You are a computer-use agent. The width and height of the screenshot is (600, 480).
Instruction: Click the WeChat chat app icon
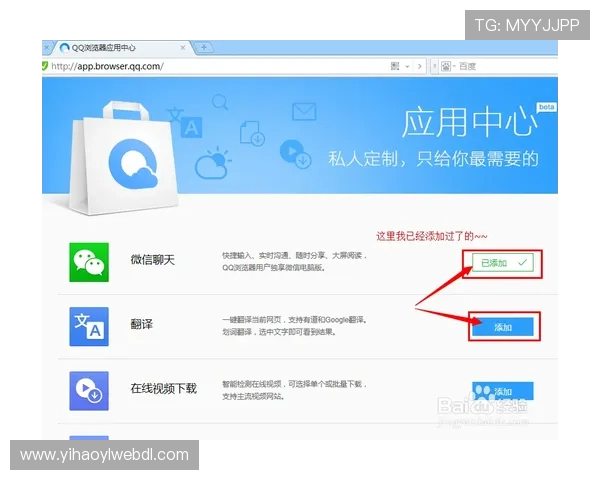tap(89, 262)
